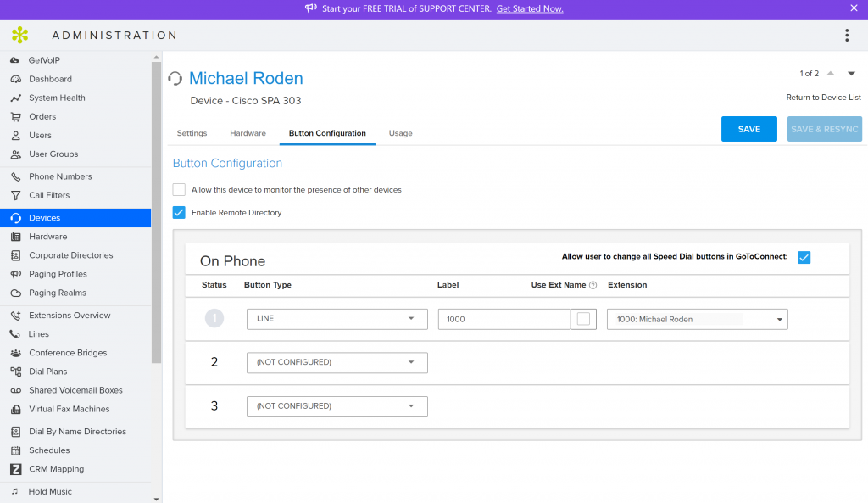This screenshot has height=503, width=868.
Task: Open button 2 NOT CONFIGURED dropdown
Action: tap(337, 363)
